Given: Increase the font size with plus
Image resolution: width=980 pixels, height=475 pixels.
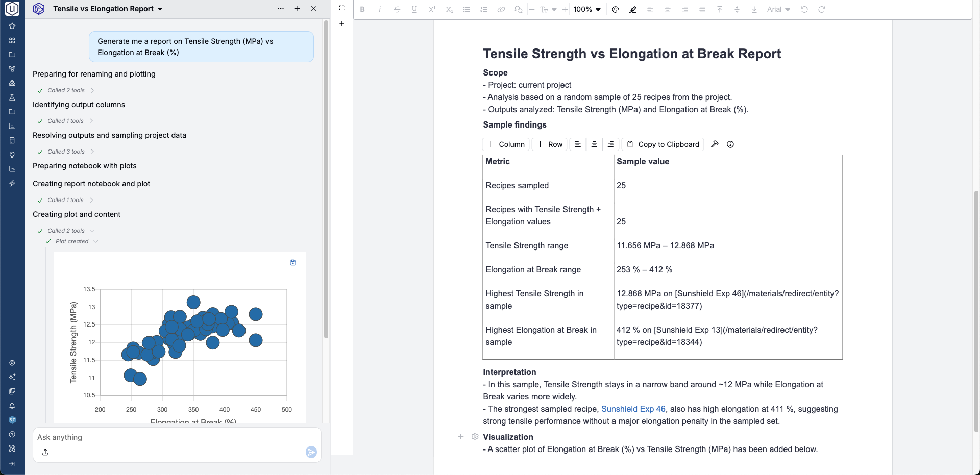Looking at the screenshot, I should [565, 9].
